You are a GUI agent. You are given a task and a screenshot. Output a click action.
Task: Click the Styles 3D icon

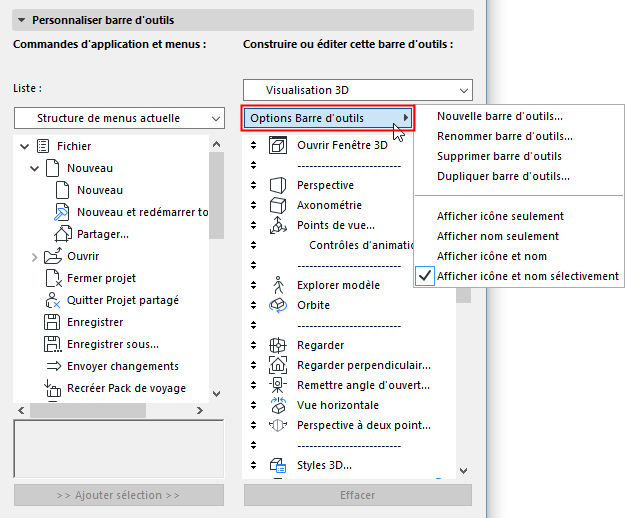coord(278,465)
